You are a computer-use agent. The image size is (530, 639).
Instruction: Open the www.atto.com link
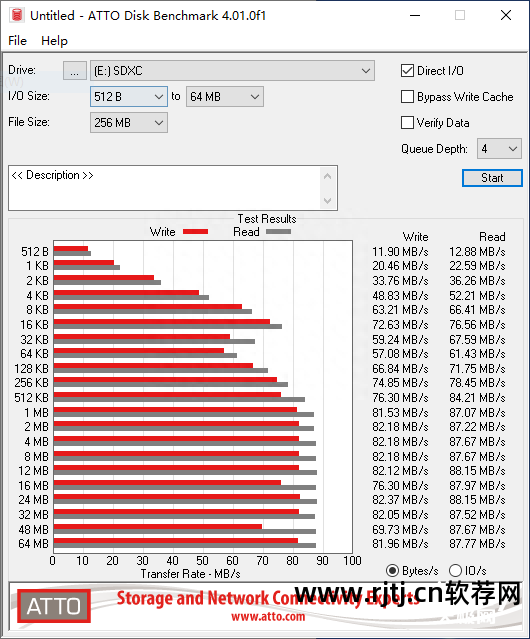tap(268, 617)
